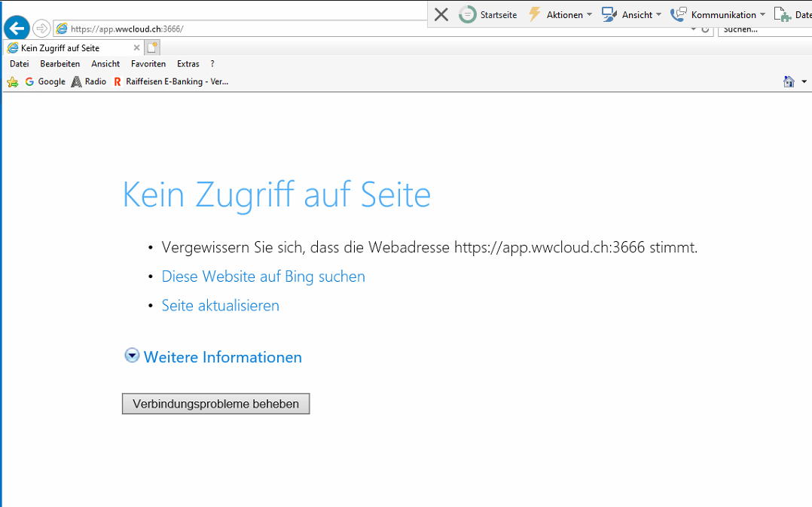Open the Bearbeiten menu
This screenshot has height=507, width=812.
click(x=60, y=64)
